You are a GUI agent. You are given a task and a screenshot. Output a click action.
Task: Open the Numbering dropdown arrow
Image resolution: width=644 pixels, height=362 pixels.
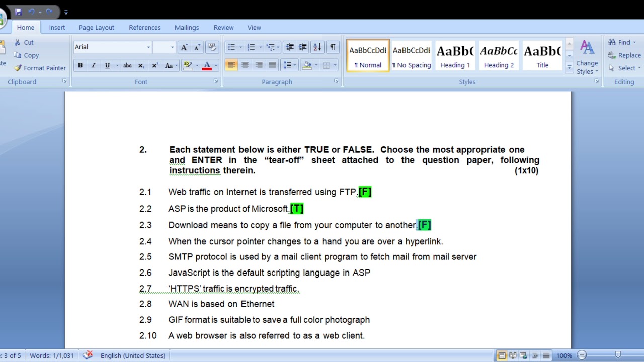coord(260,47)
